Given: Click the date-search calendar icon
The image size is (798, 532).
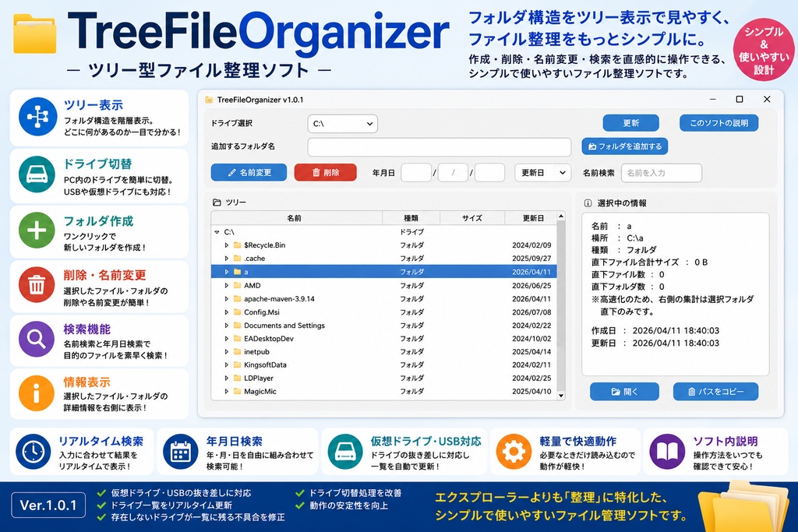Looking at the screenshot, I should tap(181, 452).
